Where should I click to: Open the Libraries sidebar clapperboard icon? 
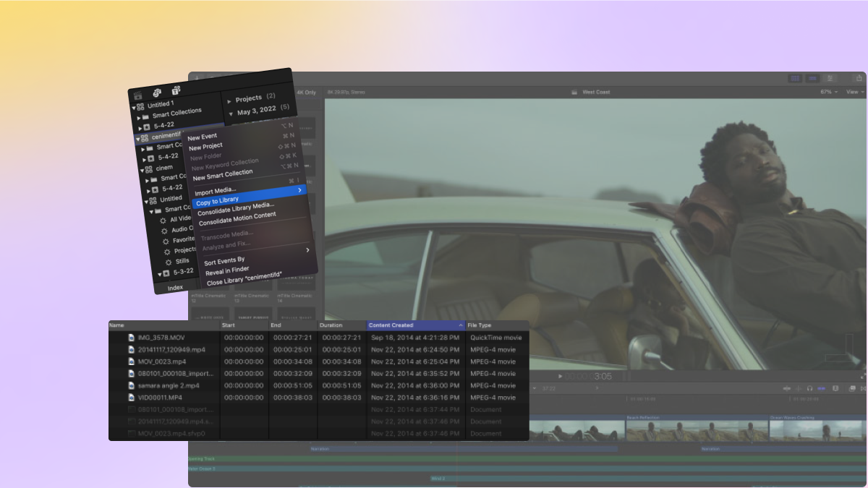(x=138, y=95)
